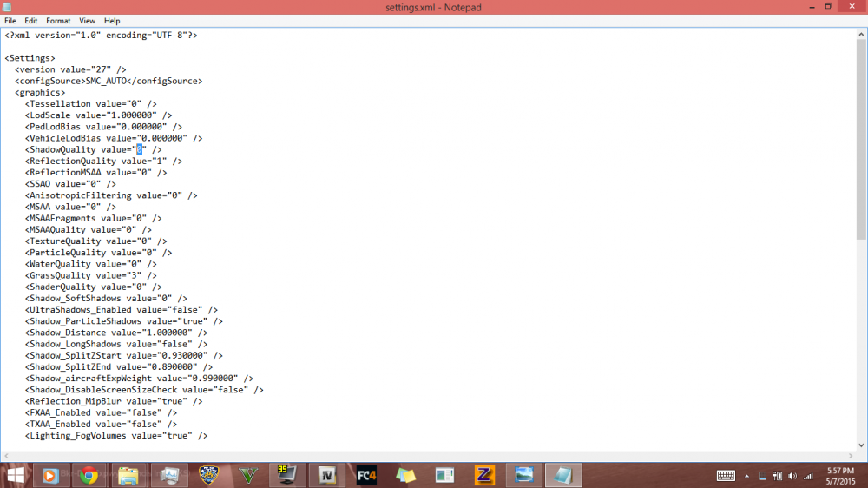Image resolution: width=868 pixels, height=488 pixels.
Task: Launch the media player taskbar icon
Action: pos(49,475)
